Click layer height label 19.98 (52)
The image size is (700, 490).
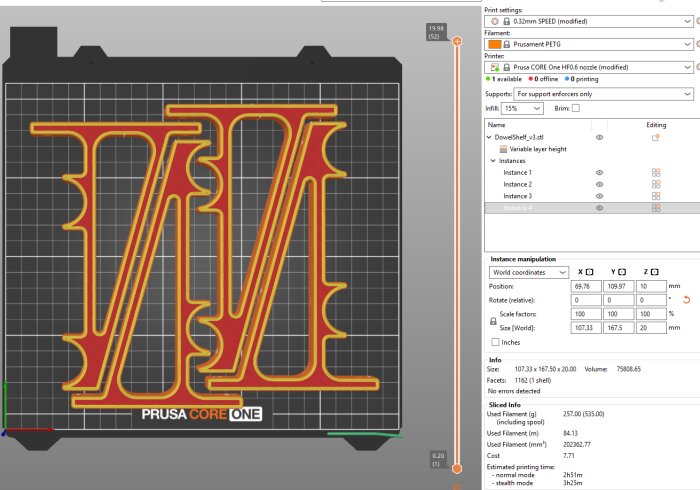436,32
